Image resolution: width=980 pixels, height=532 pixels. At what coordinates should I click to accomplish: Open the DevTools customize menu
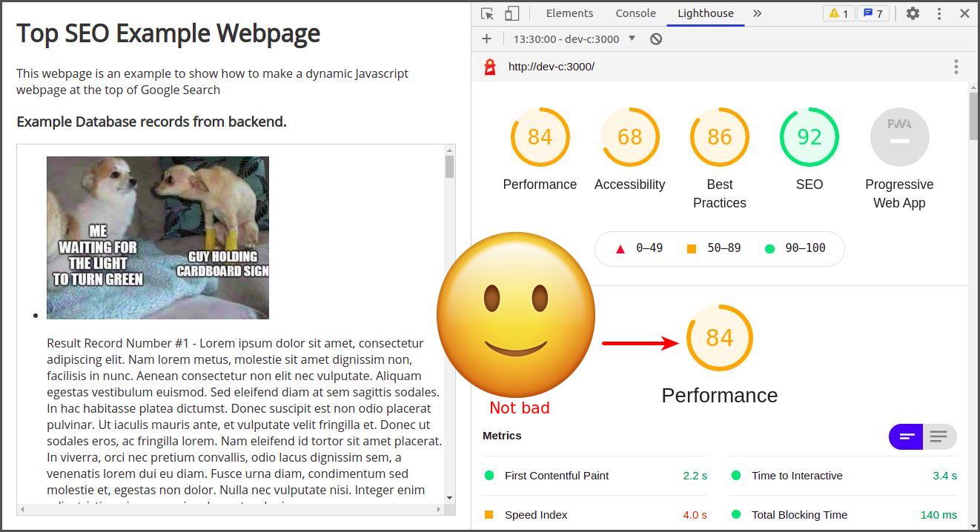coord(938,13)
